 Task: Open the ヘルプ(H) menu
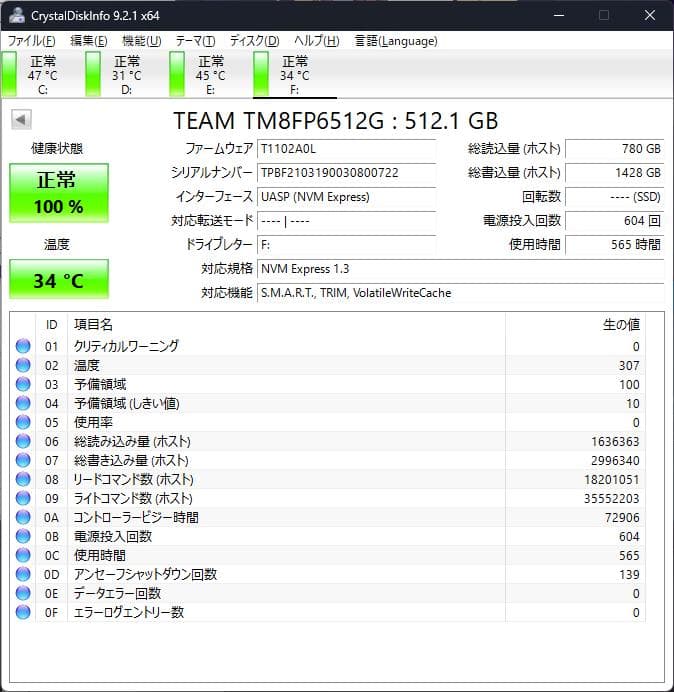(x=316, y=41)
